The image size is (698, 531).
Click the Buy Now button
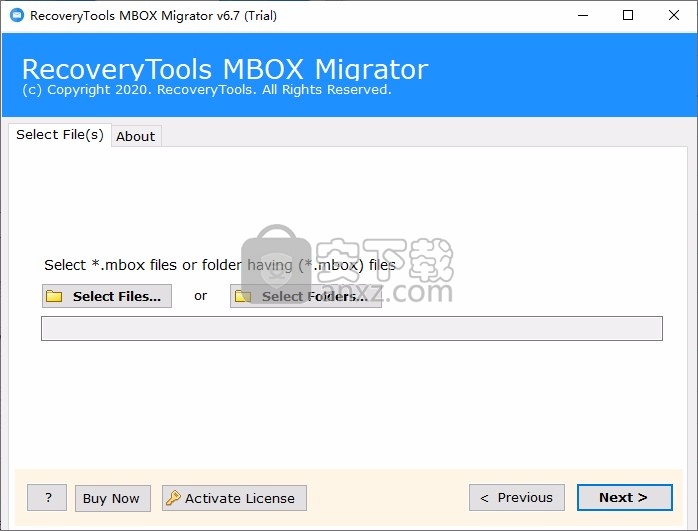[x=113, y=498]
